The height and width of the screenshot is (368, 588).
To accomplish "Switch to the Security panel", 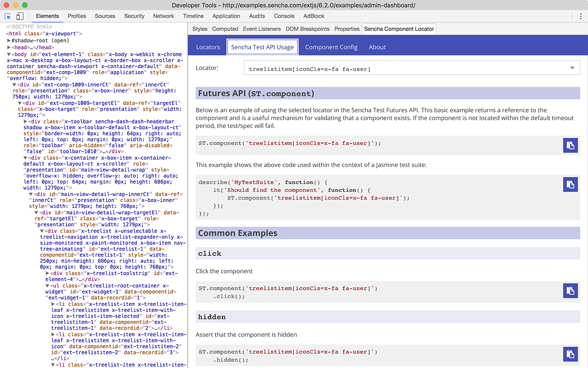I will coord(134,16).
